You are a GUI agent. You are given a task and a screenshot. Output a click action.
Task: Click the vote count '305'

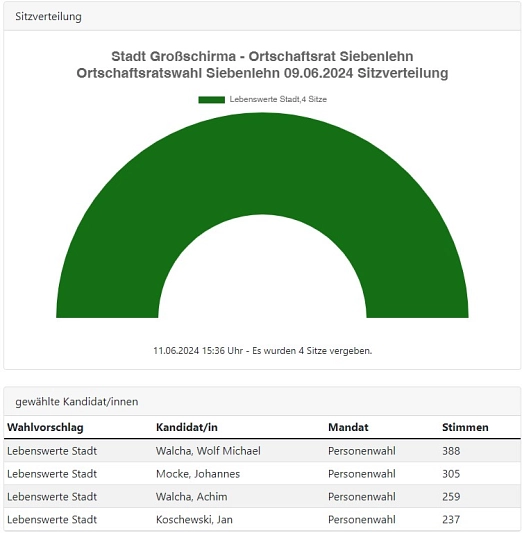tap(451, 474)
